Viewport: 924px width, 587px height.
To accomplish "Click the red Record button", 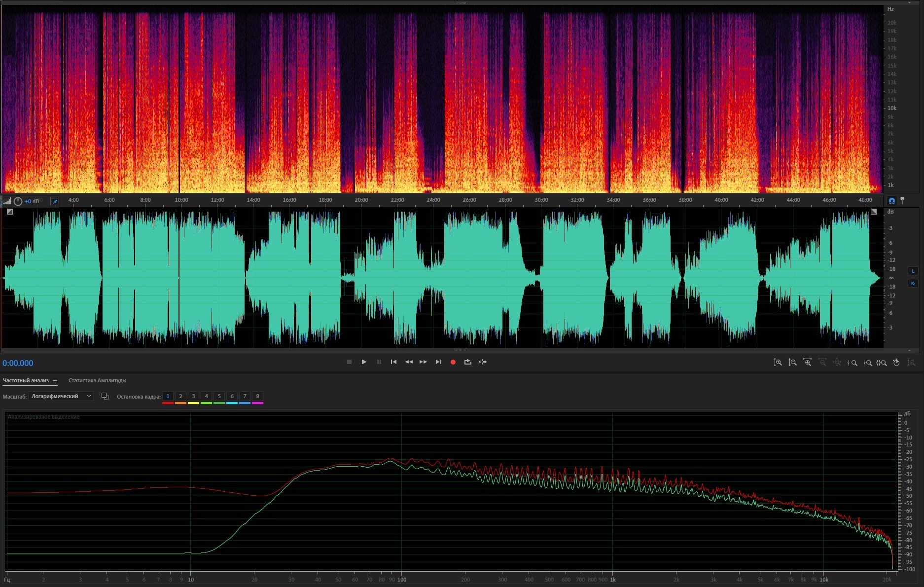I will [453, 362].
